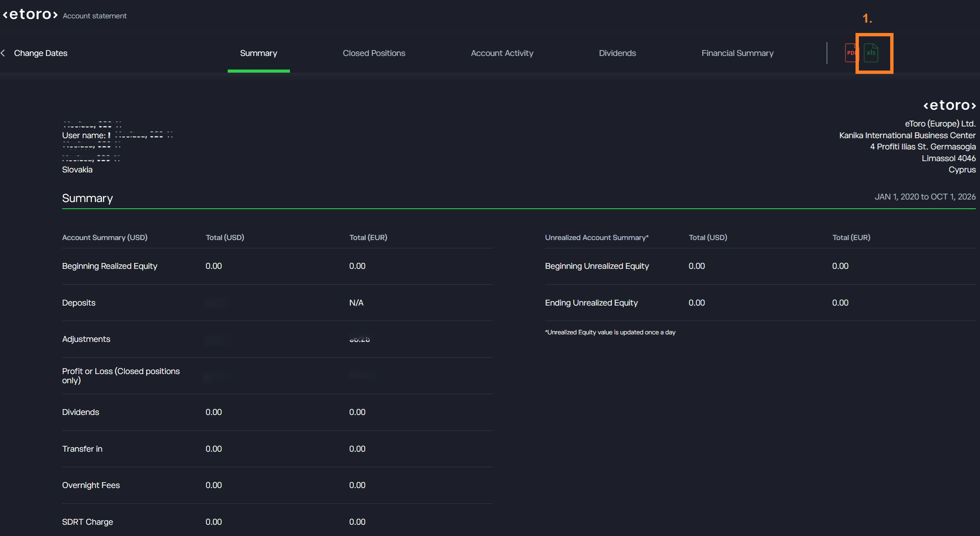Screen dimensions: 980x536
Task: Go to the Dividends tab
Action: point(617,53)
